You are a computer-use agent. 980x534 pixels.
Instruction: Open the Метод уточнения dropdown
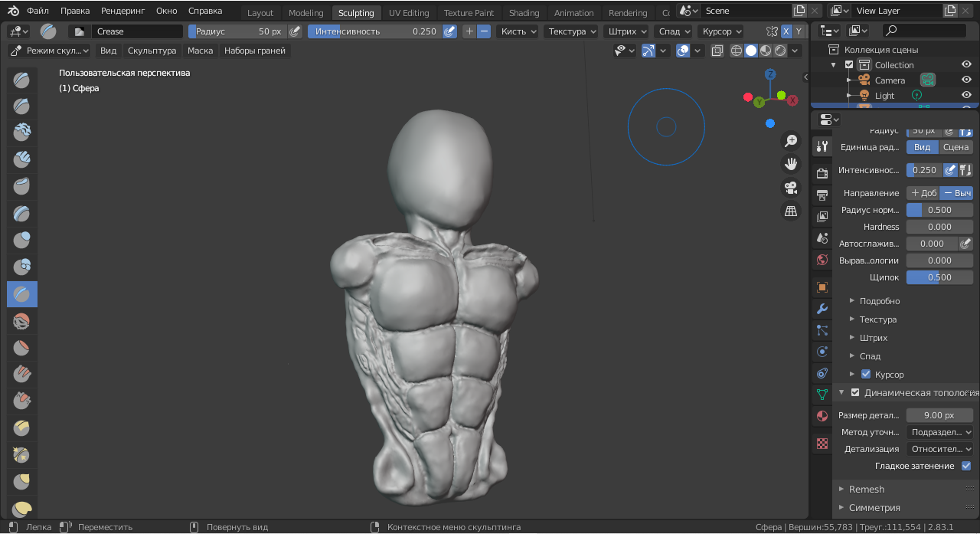[x=939, y=432]
